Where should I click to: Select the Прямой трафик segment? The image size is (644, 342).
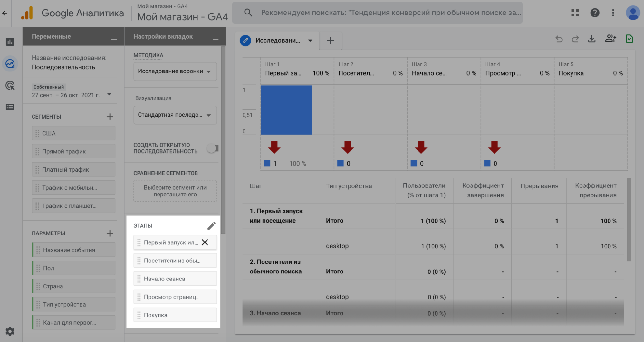click(73, 151)
